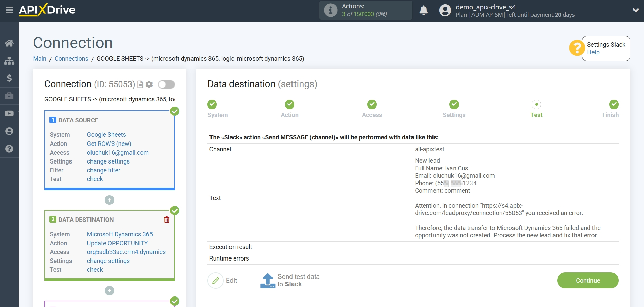Screen dimensions: 644x307
Task: Open the YouTube video sidebar icon
Action: coord(9,114)
